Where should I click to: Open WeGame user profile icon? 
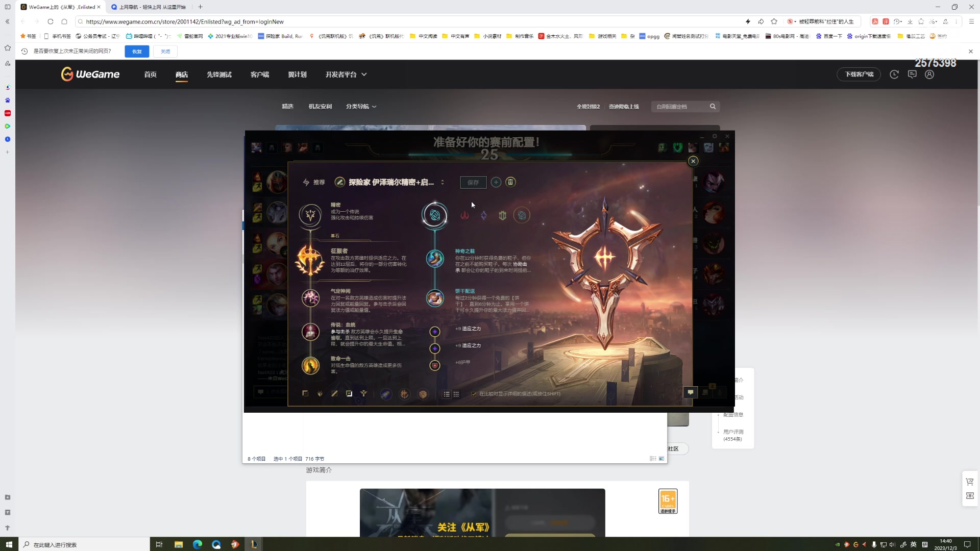point(929,74)
